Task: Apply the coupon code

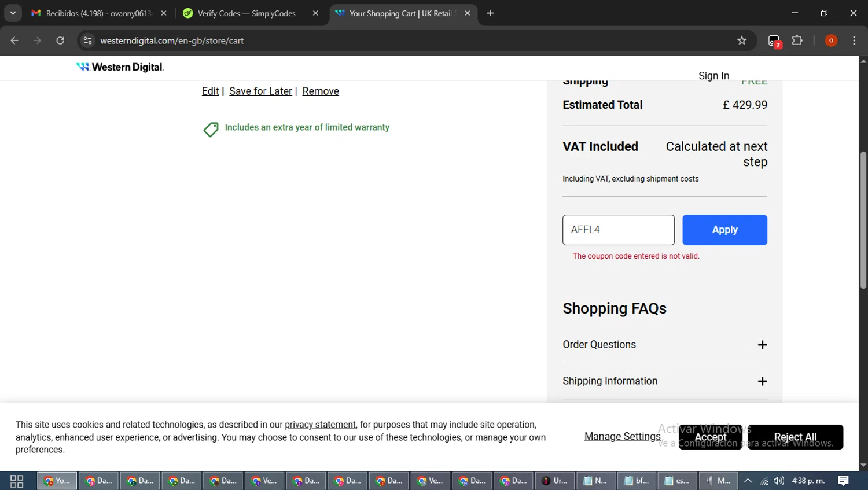Action: 724,230
